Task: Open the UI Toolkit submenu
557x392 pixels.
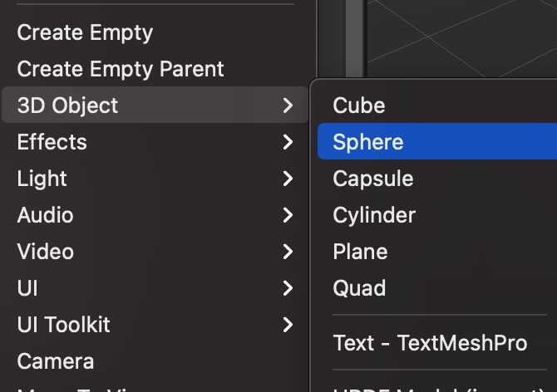Action: click(63, 325)
